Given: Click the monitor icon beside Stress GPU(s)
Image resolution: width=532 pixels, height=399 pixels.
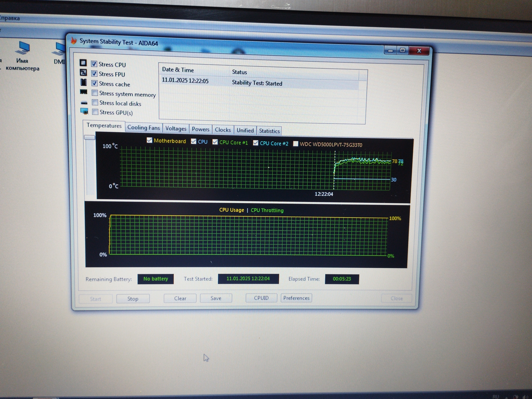Looking at the screenshot, I should coord(84,111).
